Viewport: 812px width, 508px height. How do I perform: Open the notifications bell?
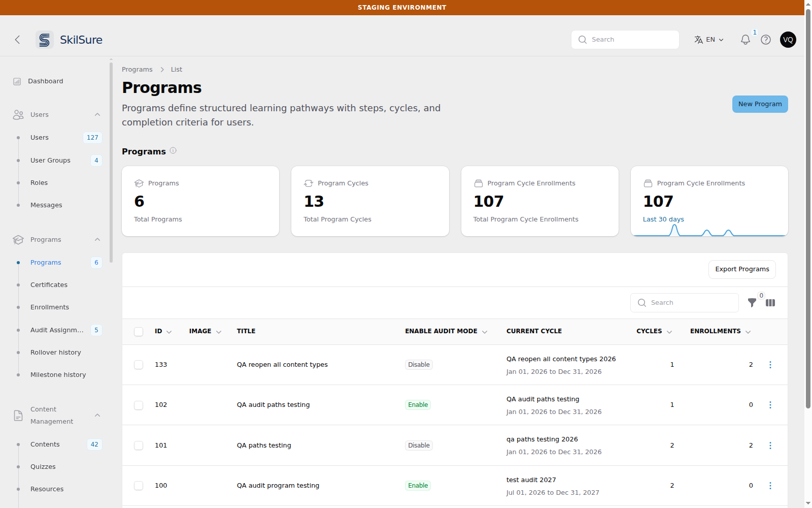pos(746,40)
